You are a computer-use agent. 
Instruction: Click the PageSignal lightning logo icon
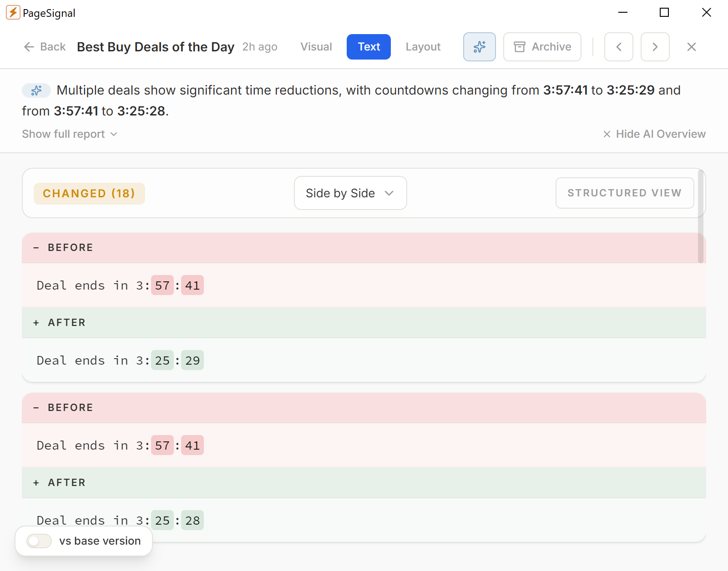(x=13, y=13)
